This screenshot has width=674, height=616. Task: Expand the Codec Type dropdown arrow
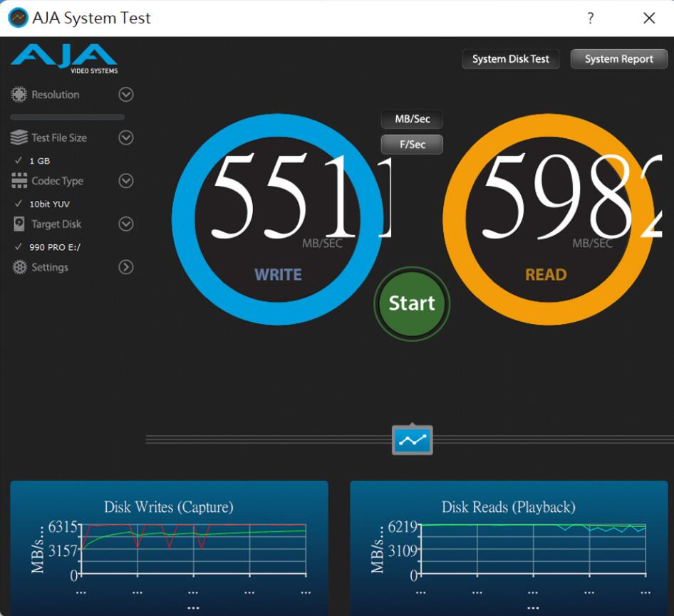click(126, 181)
